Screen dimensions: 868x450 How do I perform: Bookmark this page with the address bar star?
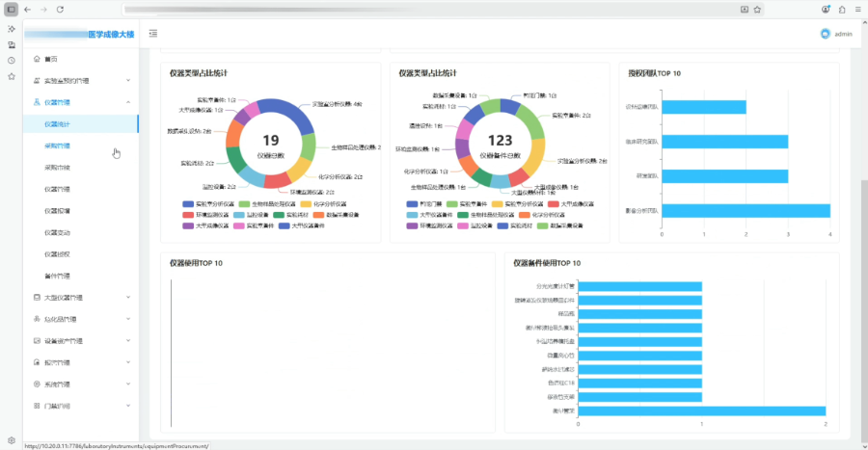(757, 10)
